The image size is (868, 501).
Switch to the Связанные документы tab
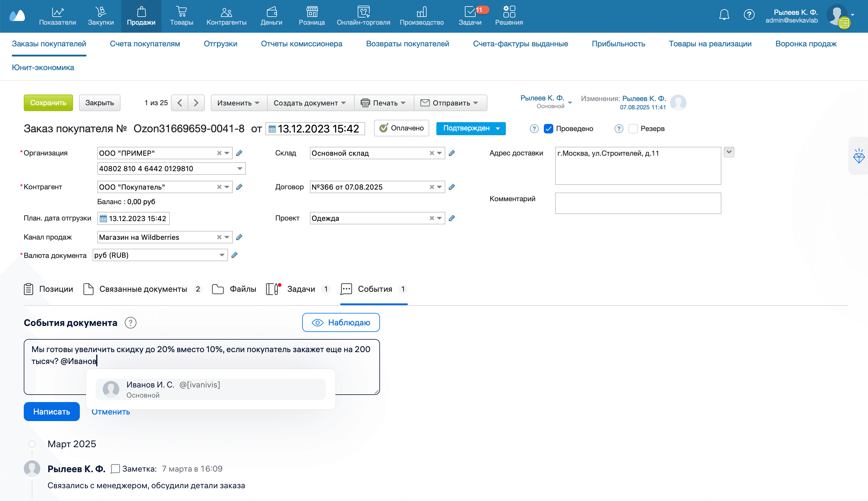pyautogui.click(x=143, y=289)
